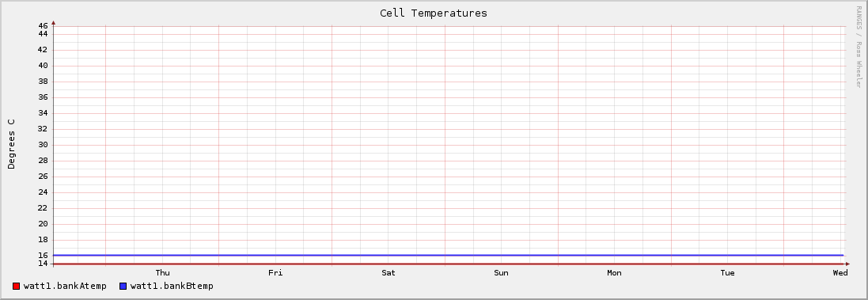Screen dimensions: 868x300
Task: Click the 22 value on y-axis
Action: (x=44, y=209)
